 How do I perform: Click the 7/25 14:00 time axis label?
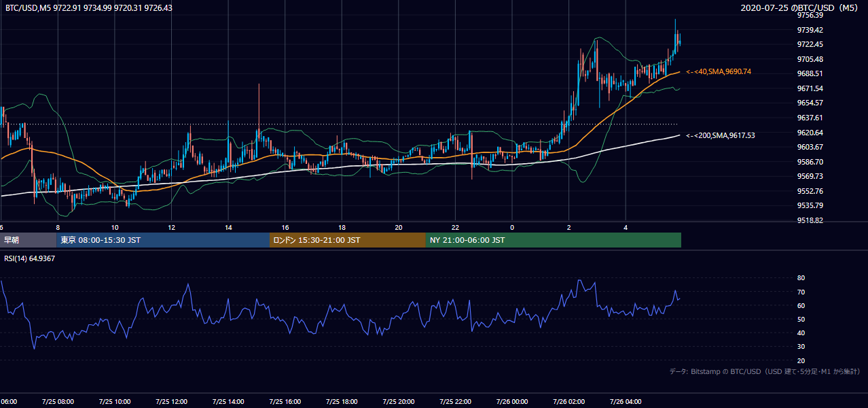[x=228, y=401]
